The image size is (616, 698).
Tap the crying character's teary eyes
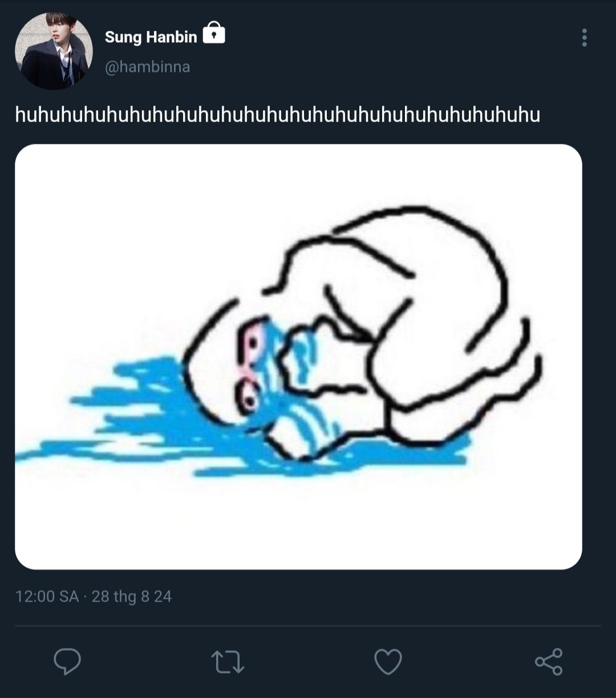(251, 365)
